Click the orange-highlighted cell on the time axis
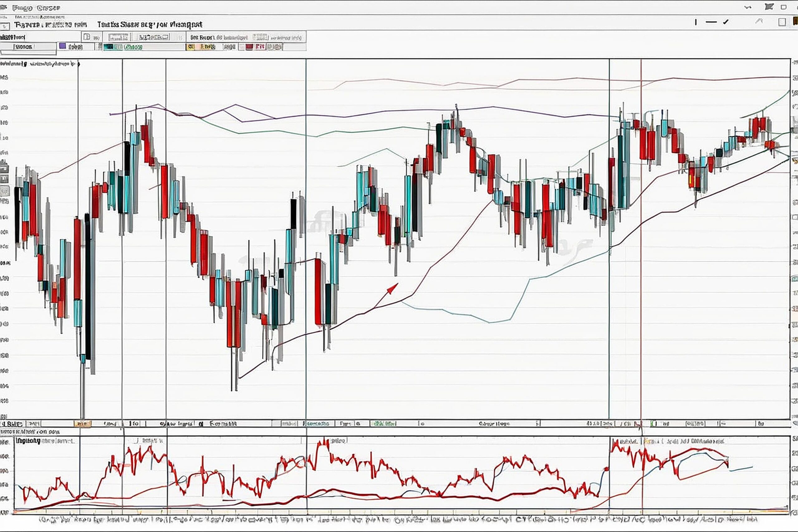Viewport: 798px width, 532px height. pos(82,424)
